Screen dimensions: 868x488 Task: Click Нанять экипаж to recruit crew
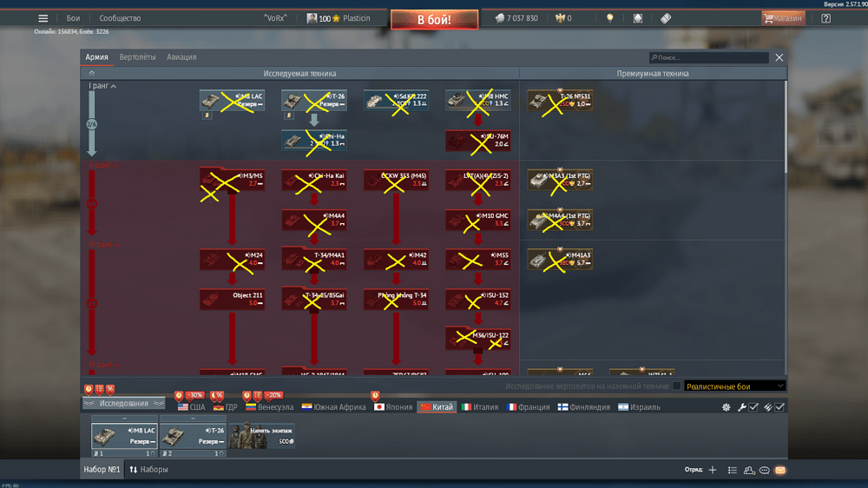(261, 436)
